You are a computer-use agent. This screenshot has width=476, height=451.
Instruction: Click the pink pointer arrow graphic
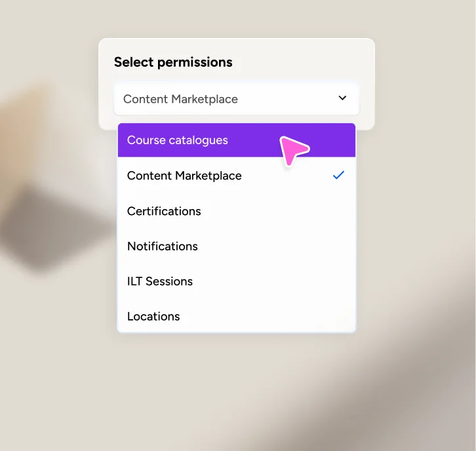(294, 151)
